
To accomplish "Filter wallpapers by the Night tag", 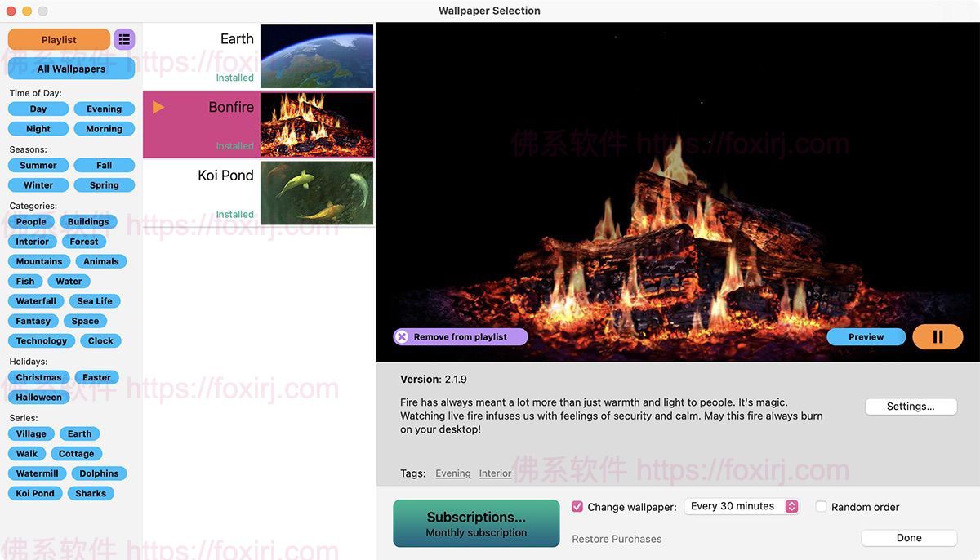I will (38, 129).
